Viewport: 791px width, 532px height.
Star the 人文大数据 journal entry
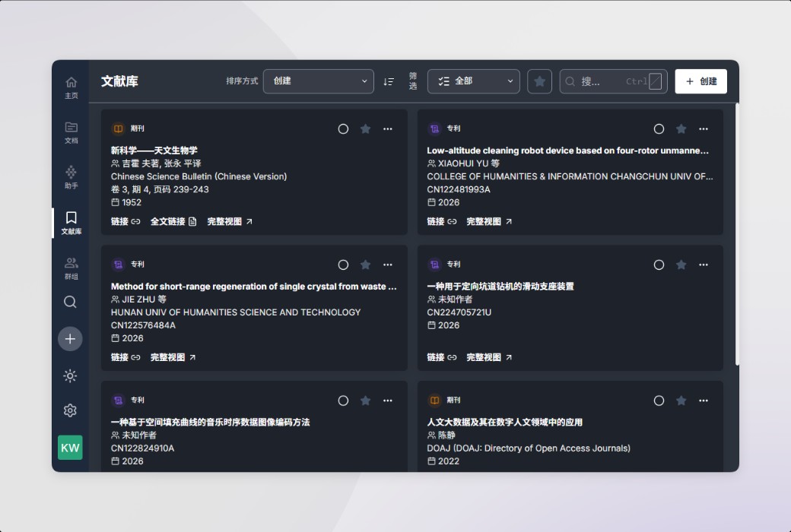point(681,401)
